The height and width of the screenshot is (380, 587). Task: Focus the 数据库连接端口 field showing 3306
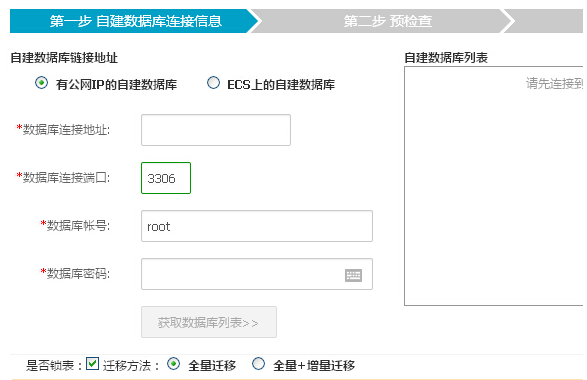click(166, 178)
